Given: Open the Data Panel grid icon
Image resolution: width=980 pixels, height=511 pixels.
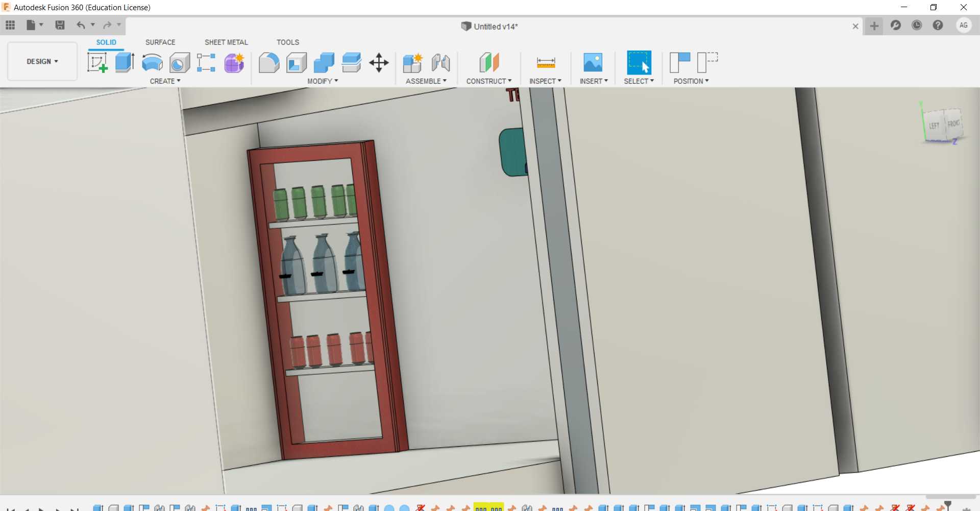Looking at the screenshot, I should coord(10,25).
